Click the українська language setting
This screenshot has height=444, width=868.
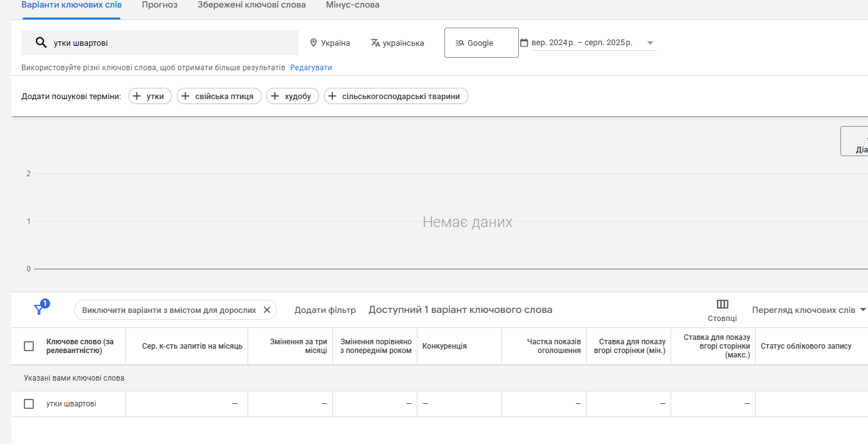click(397, 43)
